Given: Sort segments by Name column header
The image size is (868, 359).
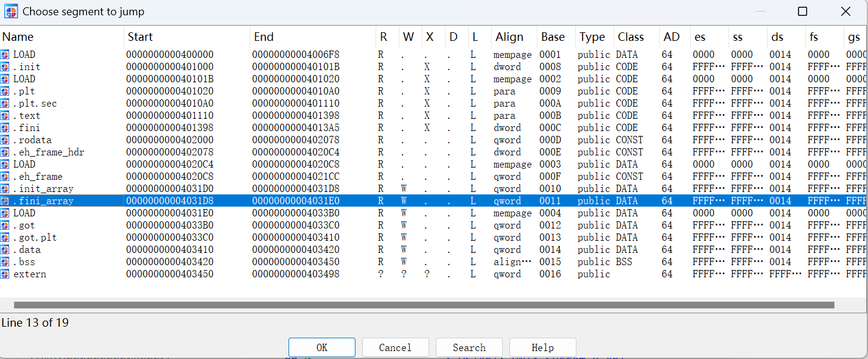Looking at the screenshot, I should (x=18, y=37).
